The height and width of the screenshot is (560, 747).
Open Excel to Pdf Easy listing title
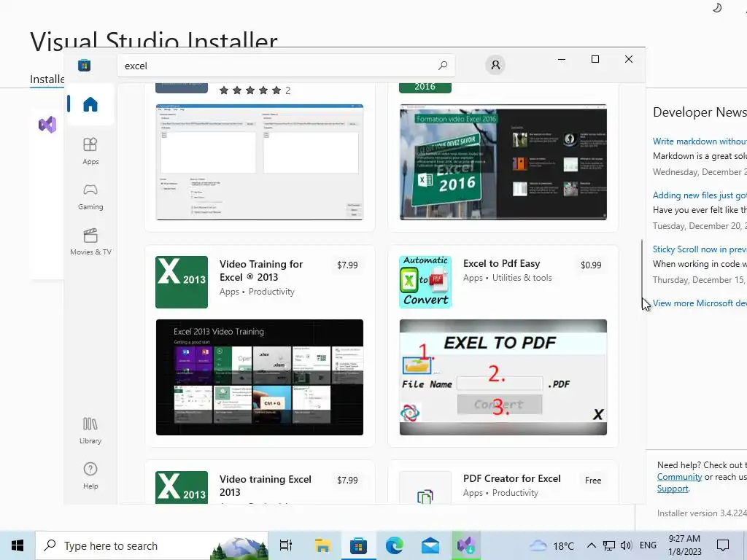tap(502, 263)
